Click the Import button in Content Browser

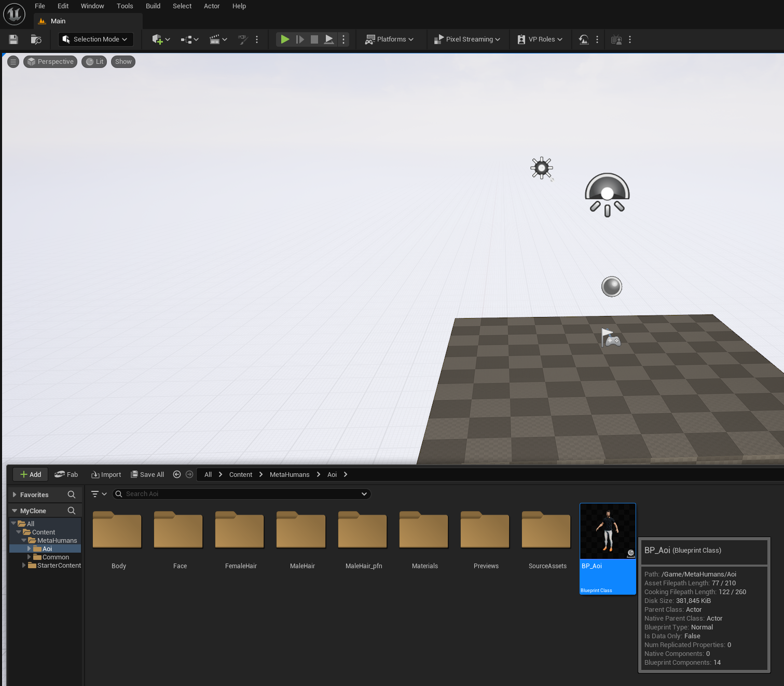[x=106, y=474]
